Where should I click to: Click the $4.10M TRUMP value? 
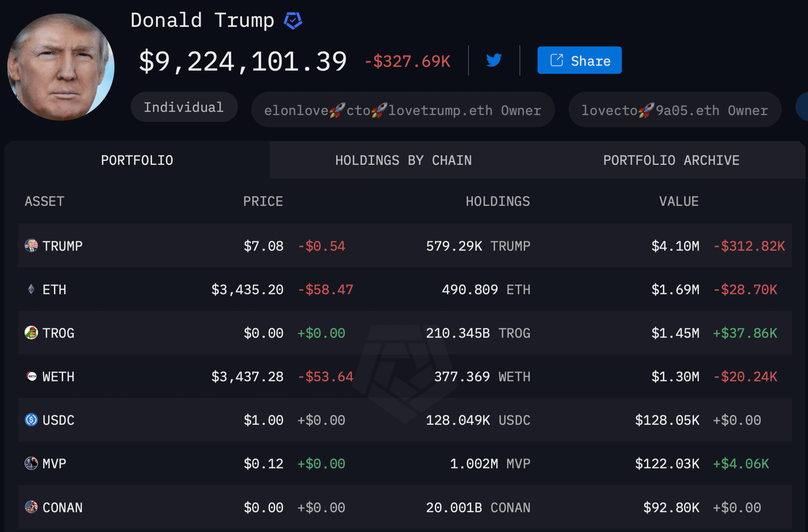tap(675, 246)
